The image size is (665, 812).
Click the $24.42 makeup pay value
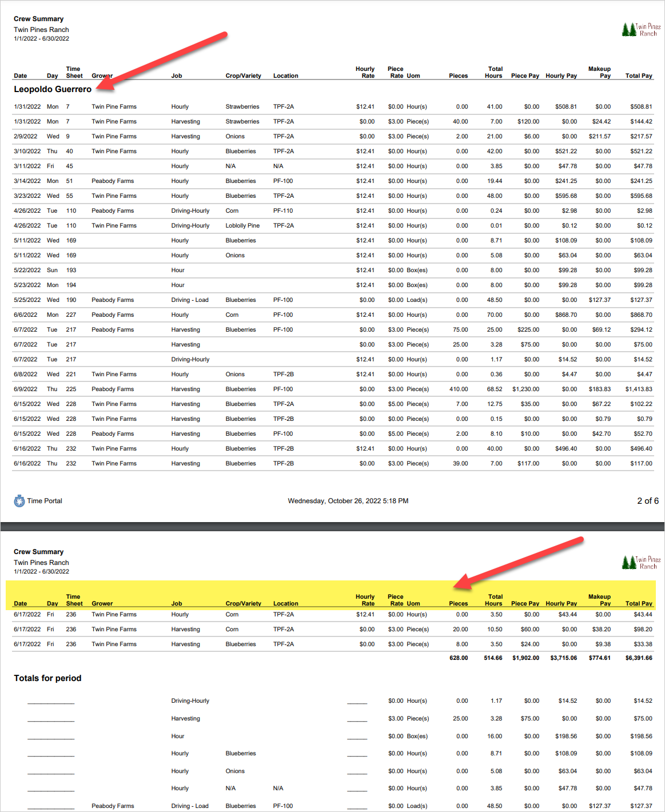pyautogui.click(x=602, y=122)
